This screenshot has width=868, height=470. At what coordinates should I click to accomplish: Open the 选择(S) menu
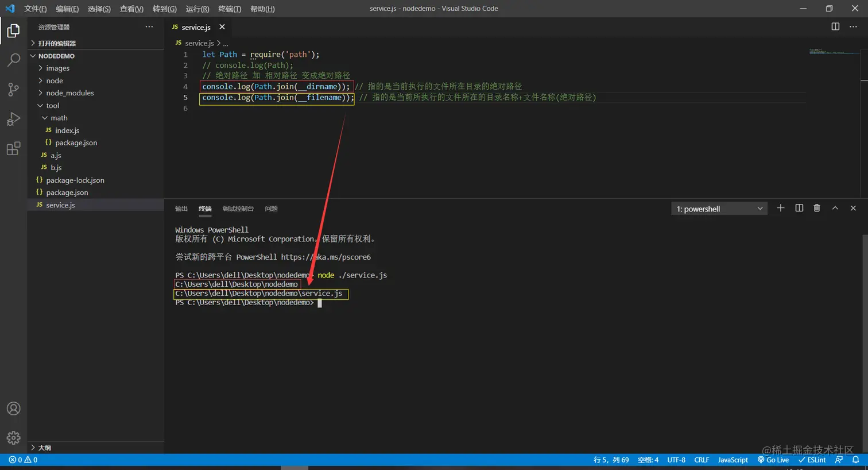[x=99, y=9]
